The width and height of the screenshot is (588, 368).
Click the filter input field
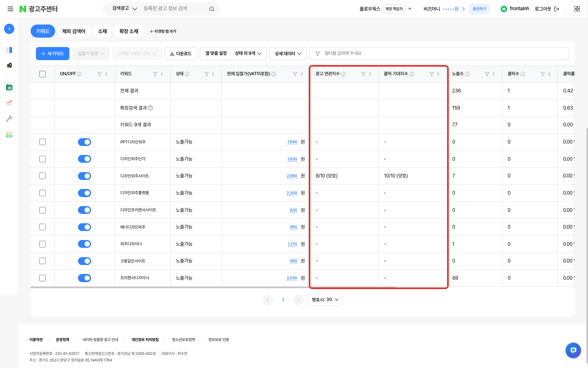439,54
